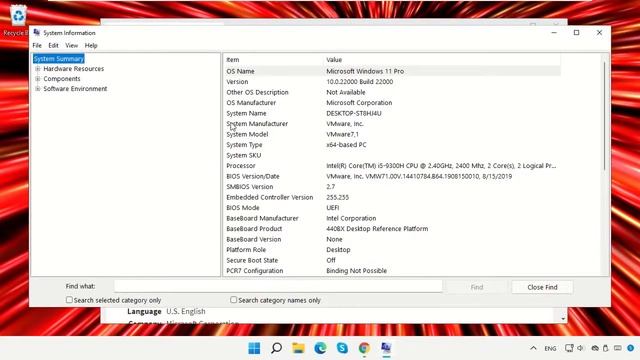The image size is (640, 360).
Task: Open the Help menu
Action: tap(91, 45)
